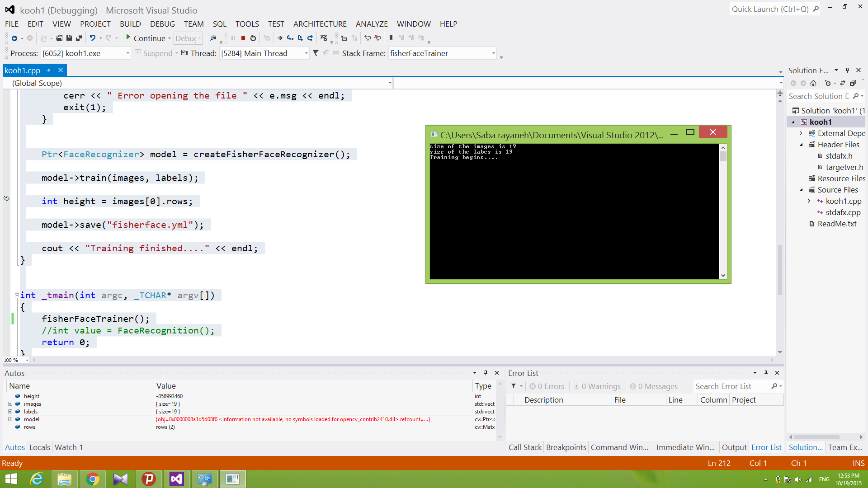Expand the model variable in Autos panel
The image size is (868, 488).
[9, 419]
